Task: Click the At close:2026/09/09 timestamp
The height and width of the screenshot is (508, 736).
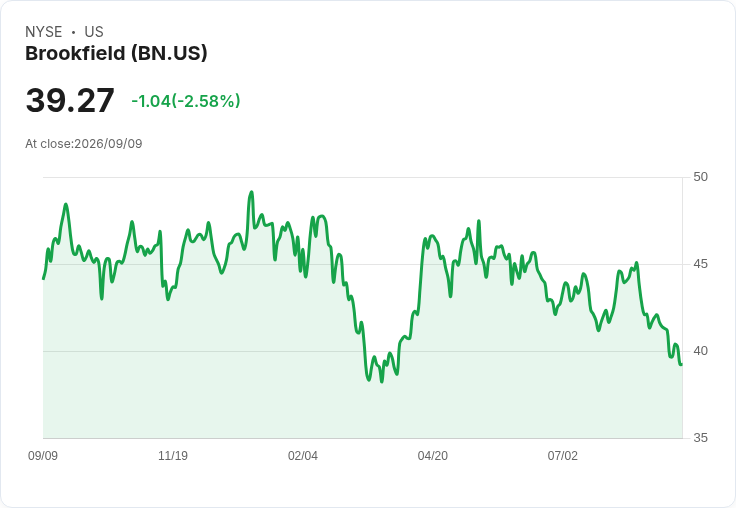Action: tap(84, 144)
